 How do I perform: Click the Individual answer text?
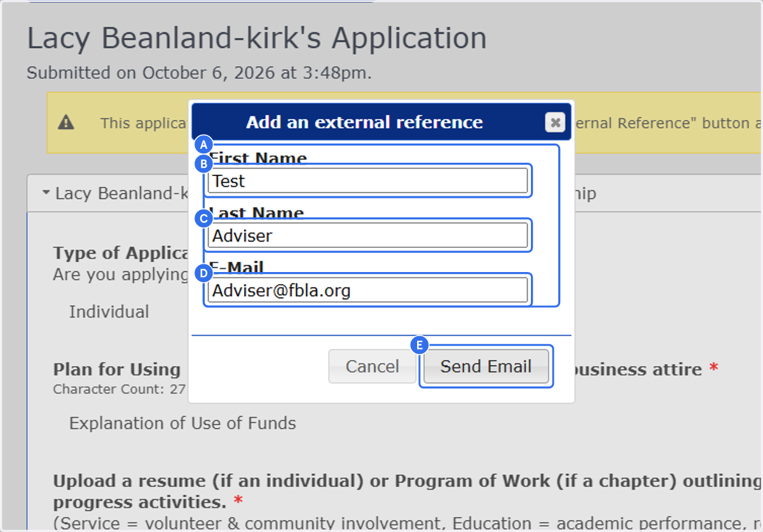(x=109, y=312)
